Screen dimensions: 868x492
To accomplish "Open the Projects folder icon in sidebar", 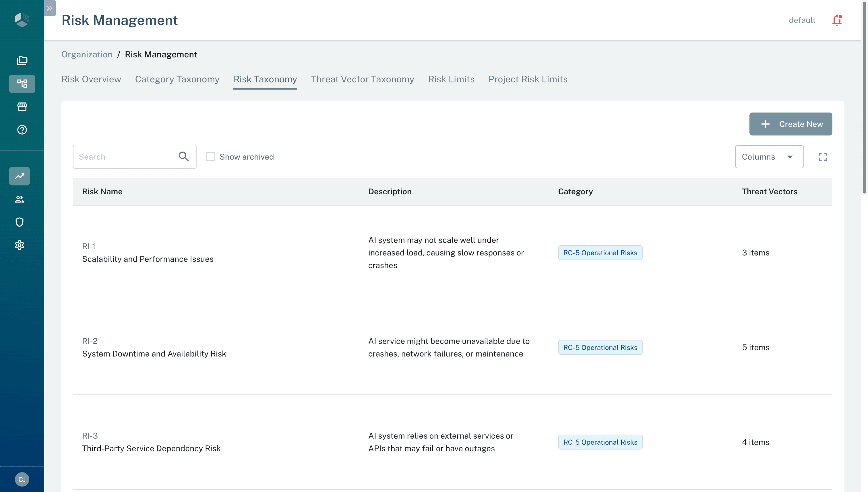I will coord(22,61).
